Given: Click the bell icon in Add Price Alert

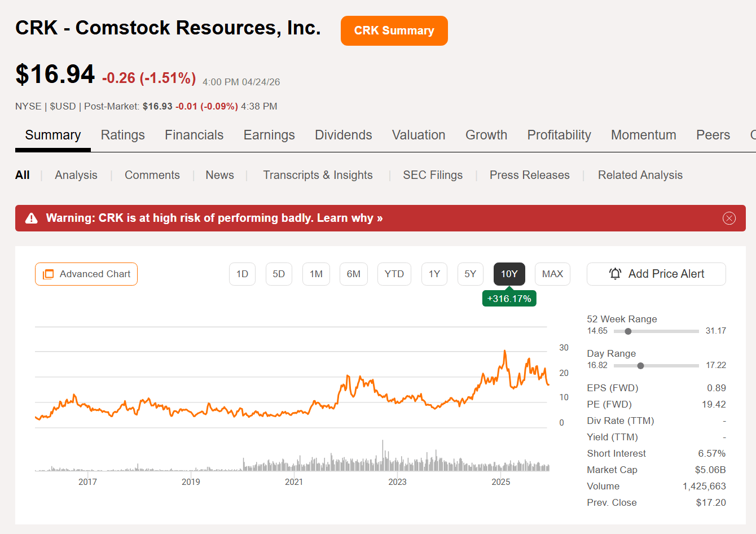Looking at the screenshot, I should pyautogui.click(x=615, y=274).
